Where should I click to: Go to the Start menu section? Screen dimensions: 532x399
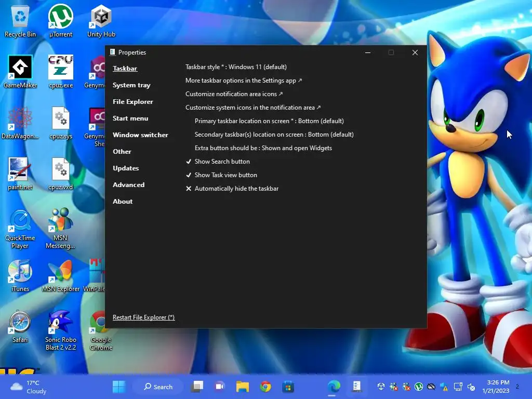[x=130, y=118]
